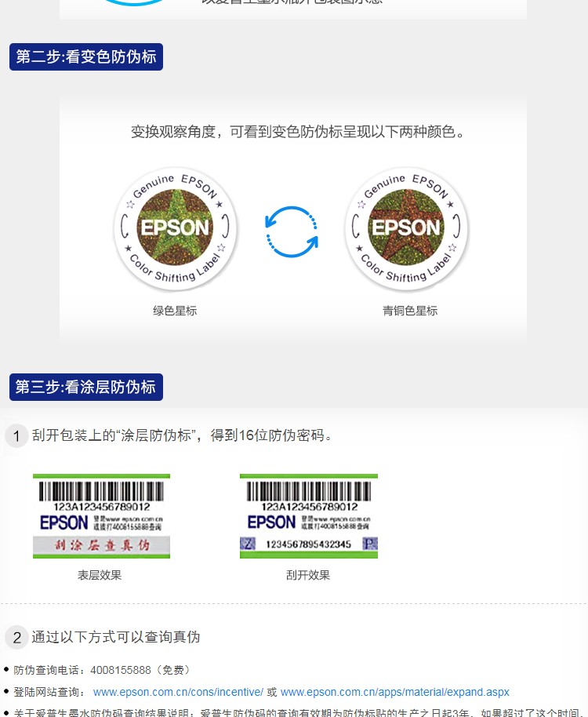
Task: Select the bronze star Epson label
Action: coord(407,228)
